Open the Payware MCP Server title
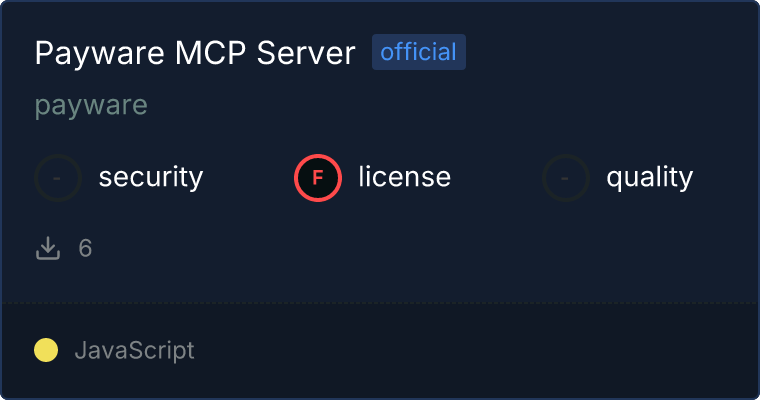 (195, 52)
